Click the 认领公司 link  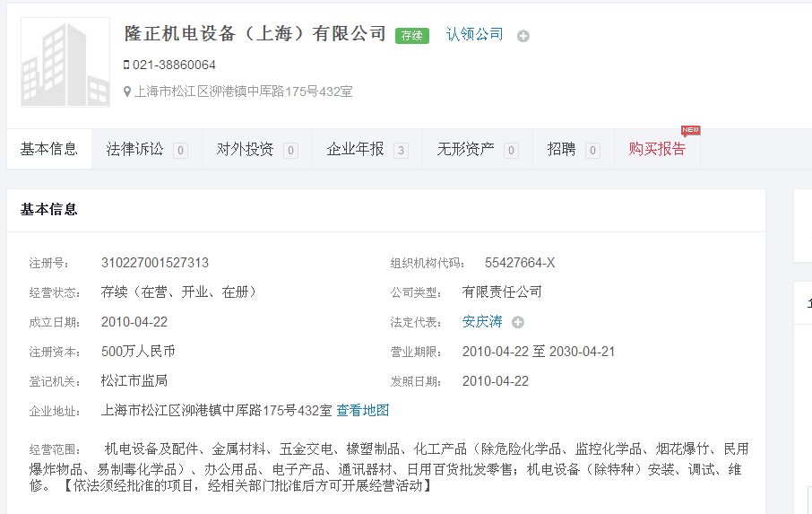click(x=475, y=35)
